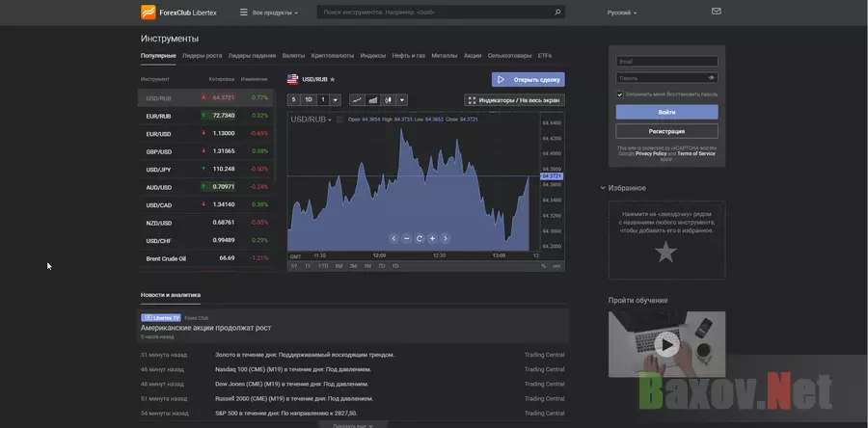Image resolution: width=868 pixels, height=428 pixels.
Task: Click the Libertex TV badge
Action: (x=161, y=318)
